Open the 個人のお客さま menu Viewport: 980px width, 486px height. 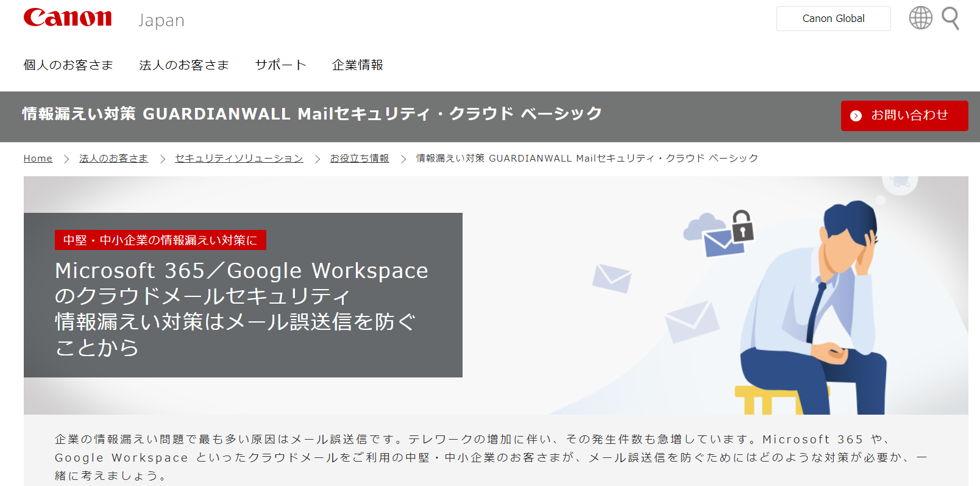point(68,65)
